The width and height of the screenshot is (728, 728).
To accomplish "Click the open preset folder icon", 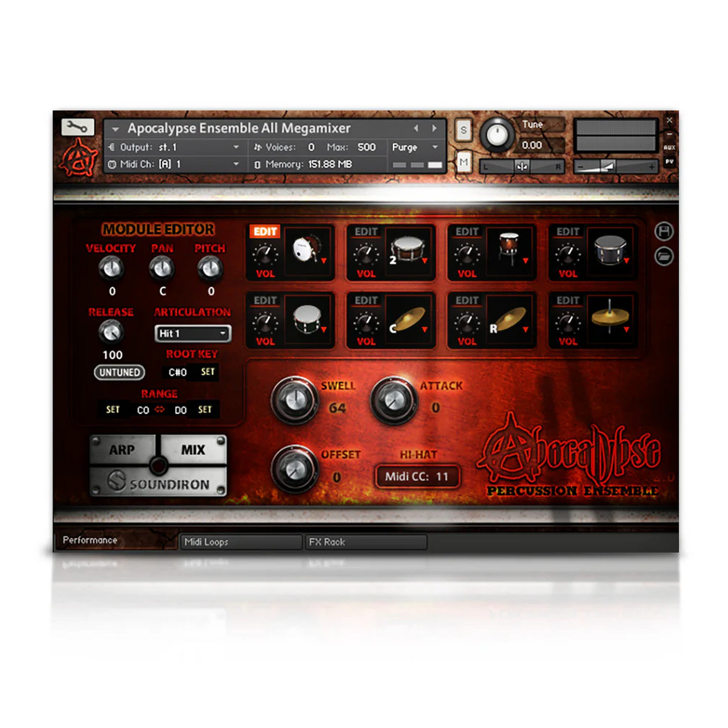I will click(664, 256).
